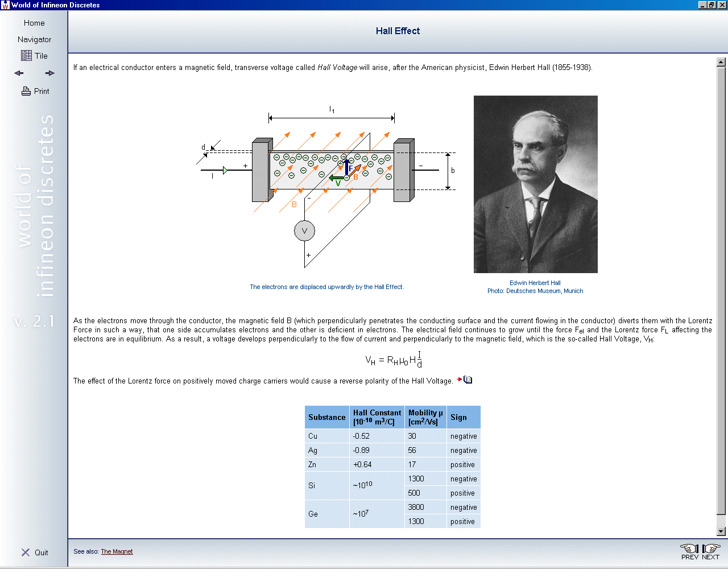728x569 pixels.
Task: Follow the "The Magnet" see-also link
Action: [117, 551]
